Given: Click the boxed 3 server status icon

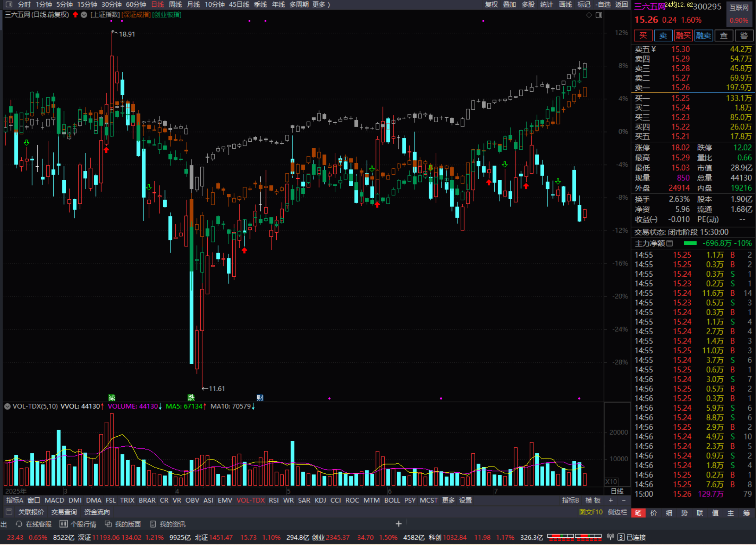Looking at the screenshot, I should 621,537.
